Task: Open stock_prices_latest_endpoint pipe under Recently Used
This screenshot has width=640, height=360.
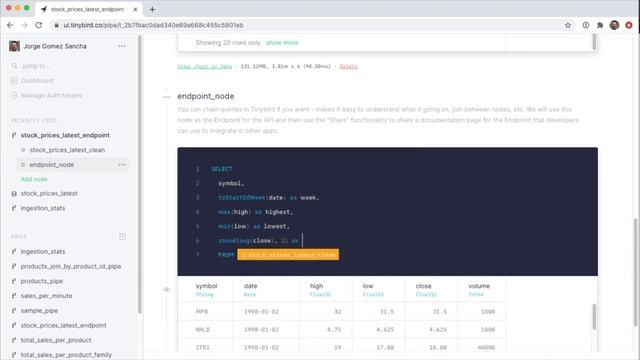Action: click(x=65, y=135)
